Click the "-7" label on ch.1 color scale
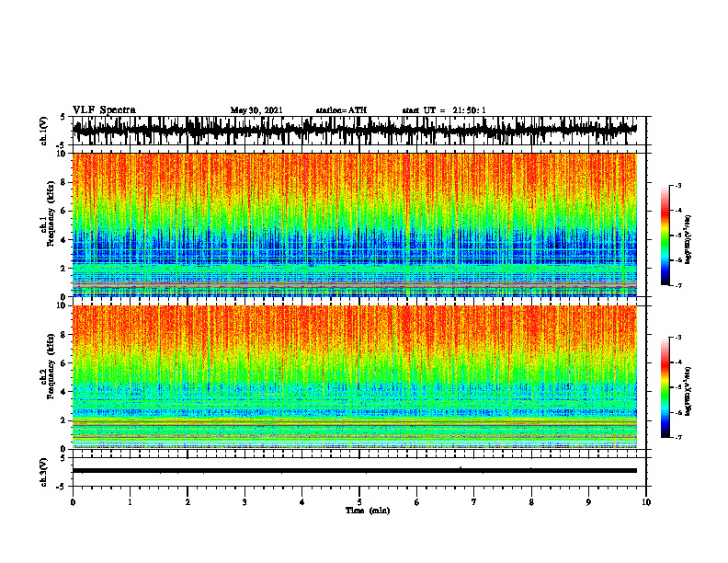This screenshot has height=563, width=728. click(678, 285)
